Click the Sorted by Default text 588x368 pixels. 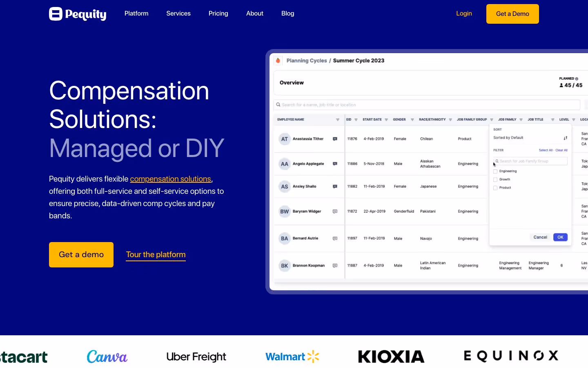click(x=508, y=138)
